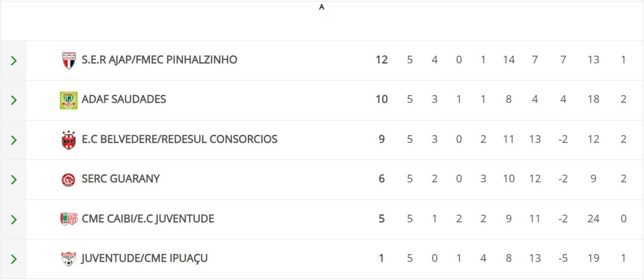Click the SERC Guarany round crest
Viewport: 644px width, 280px height.
68,179
